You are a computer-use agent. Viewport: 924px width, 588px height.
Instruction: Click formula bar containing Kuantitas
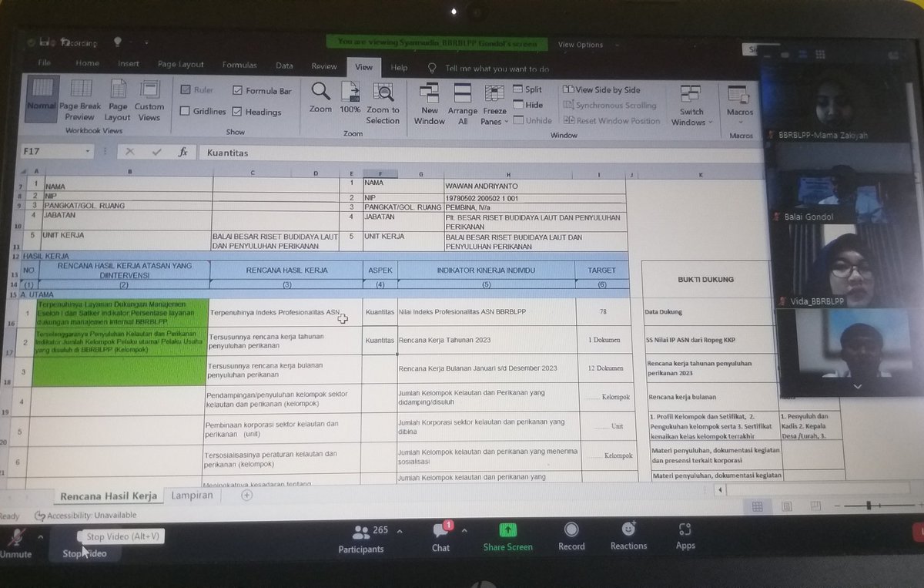click(x=477, y=153)
